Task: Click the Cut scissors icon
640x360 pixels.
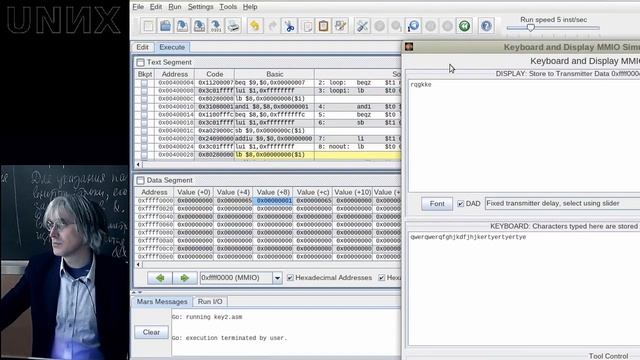Action: click(289, 26)
